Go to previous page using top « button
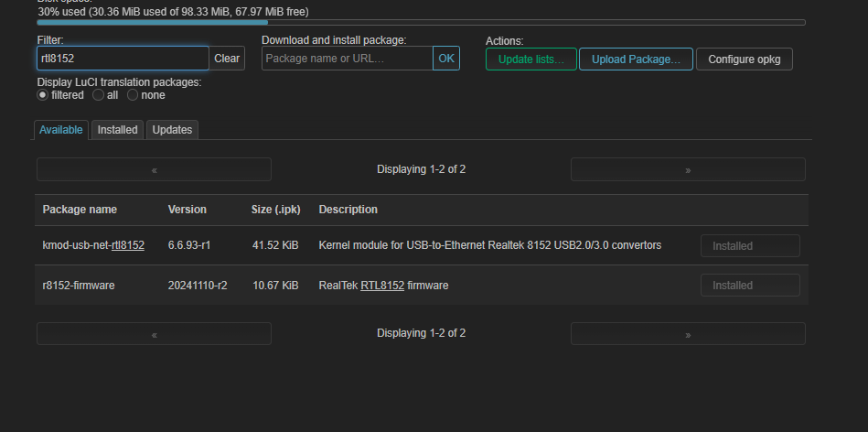The height and width of the screenshot is (432, 868). (x=154, y=169)
